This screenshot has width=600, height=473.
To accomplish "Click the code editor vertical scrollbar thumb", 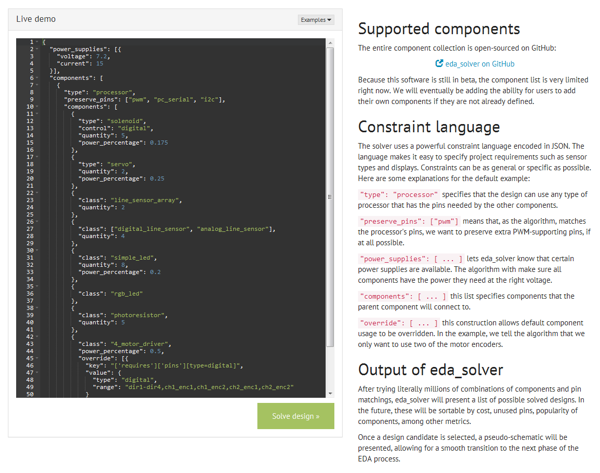I will pos(330,196).
